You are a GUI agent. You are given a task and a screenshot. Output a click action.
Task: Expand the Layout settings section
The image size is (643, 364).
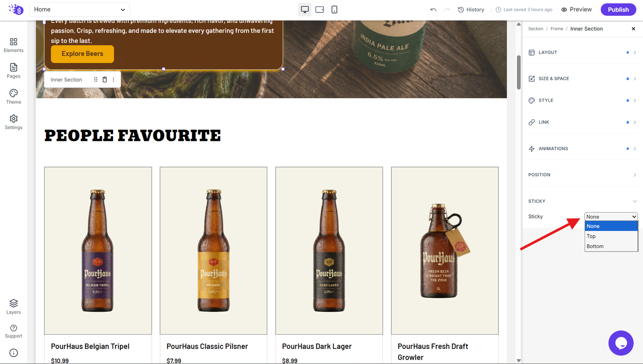click(582, 52)
